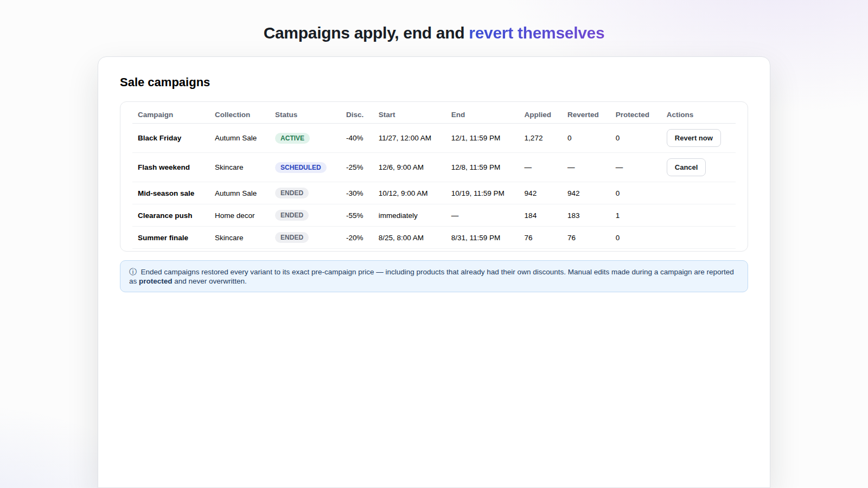Click the Sale campaigns heading
This screenshot has width=868, height=488.
pos(165,82)
